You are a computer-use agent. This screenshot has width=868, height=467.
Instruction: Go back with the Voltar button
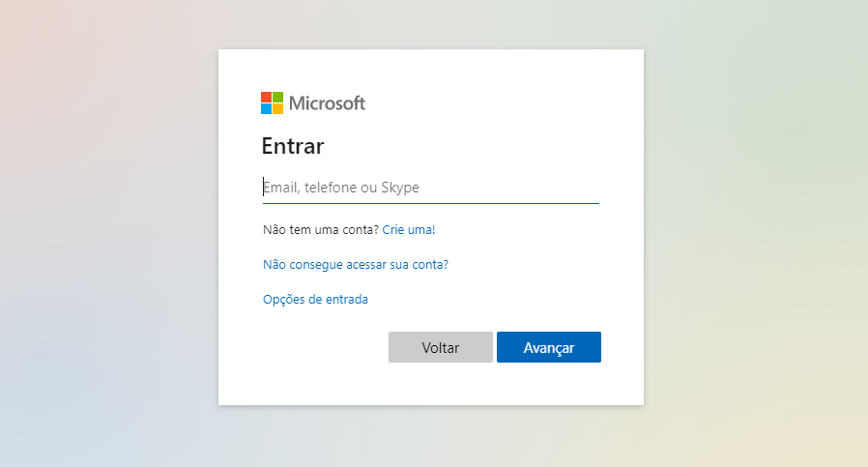(x=441, y=347)
